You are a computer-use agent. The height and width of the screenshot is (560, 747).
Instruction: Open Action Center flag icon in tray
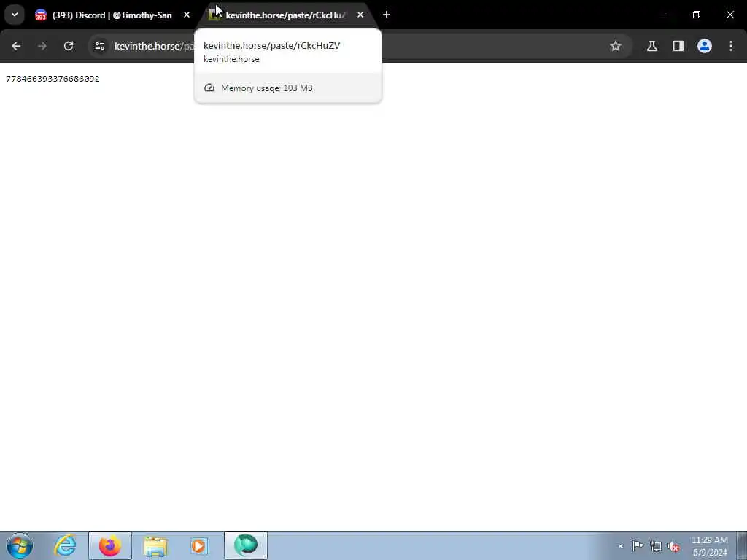coord(638,546)
